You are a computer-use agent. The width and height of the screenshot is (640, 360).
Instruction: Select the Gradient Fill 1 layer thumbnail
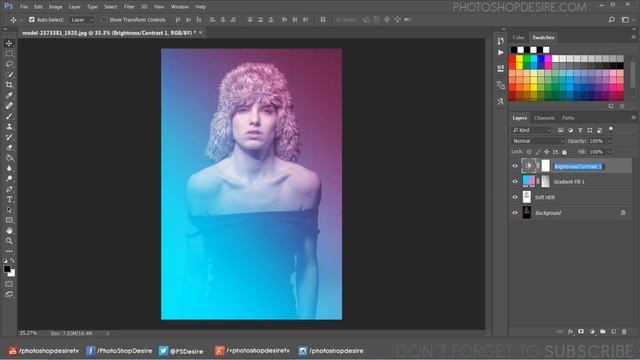(x=529, y=181)
